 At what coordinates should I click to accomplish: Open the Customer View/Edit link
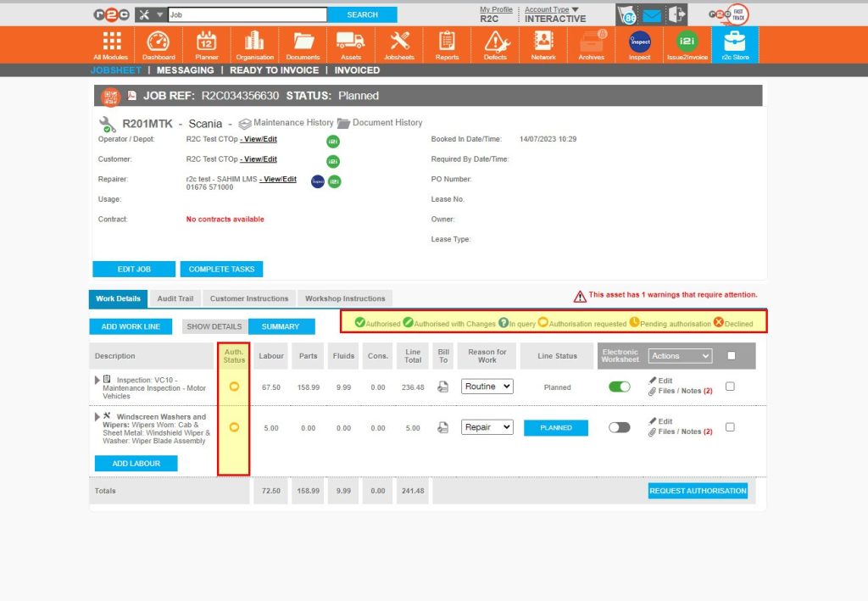pos(259,159)
